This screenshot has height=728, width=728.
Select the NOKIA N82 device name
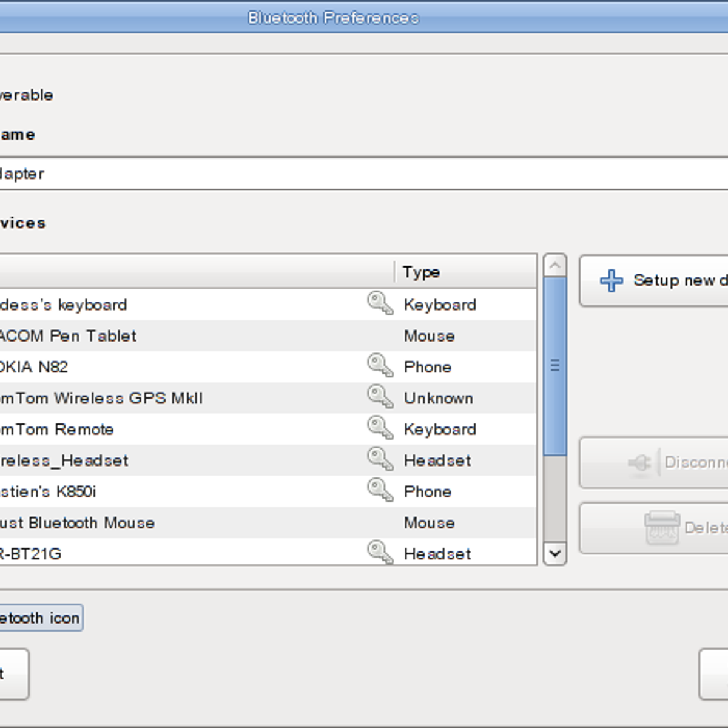coord(34,367)
